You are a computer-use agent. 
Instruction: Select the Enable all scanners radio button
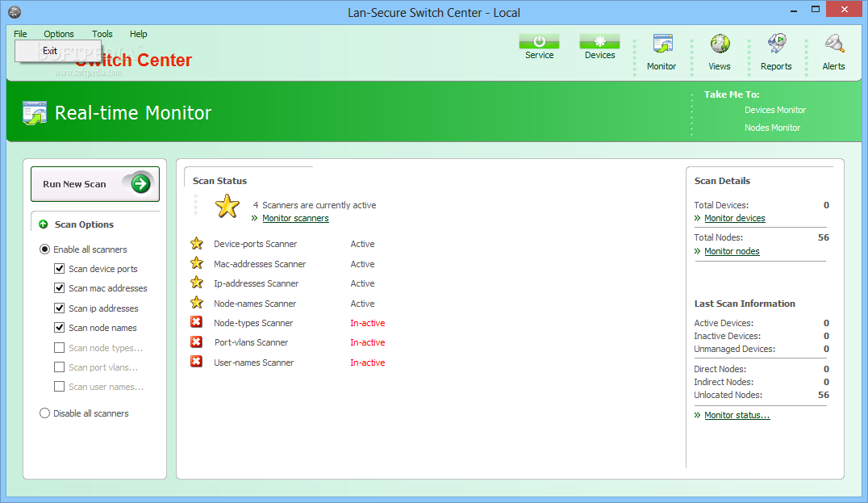coord(45,249)
